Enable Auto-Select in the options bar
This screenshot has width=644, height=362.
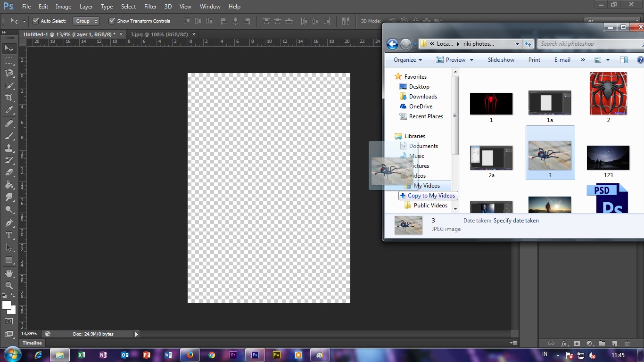(36, 21)
